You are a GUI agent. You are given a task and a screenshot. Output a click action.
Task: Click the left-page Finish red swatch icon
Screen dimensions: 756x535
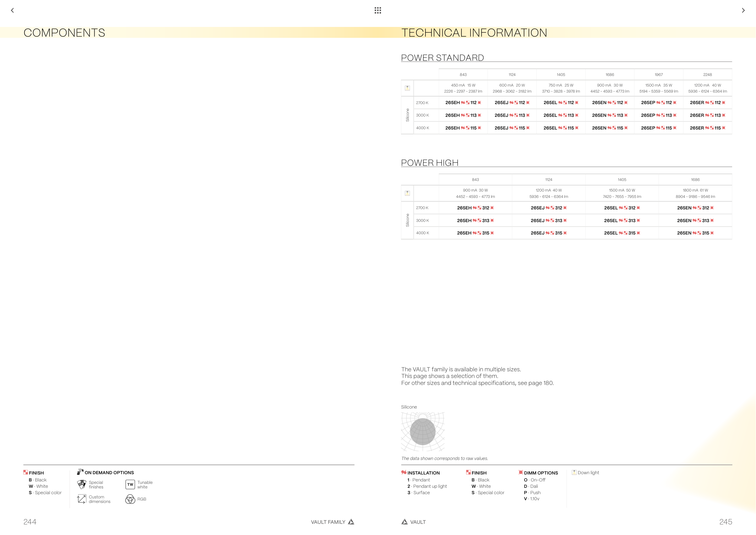pos(26,472)
